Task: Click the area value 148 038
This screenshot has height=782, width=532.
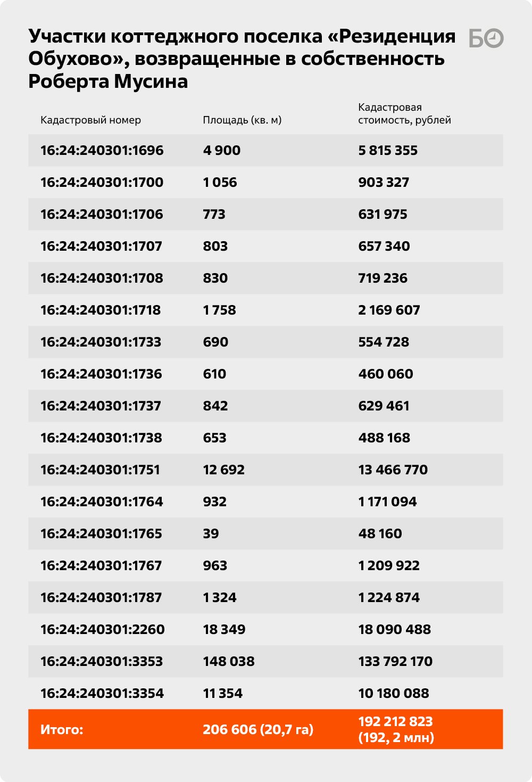Action: pyautogui.click(x=229, y=662)
